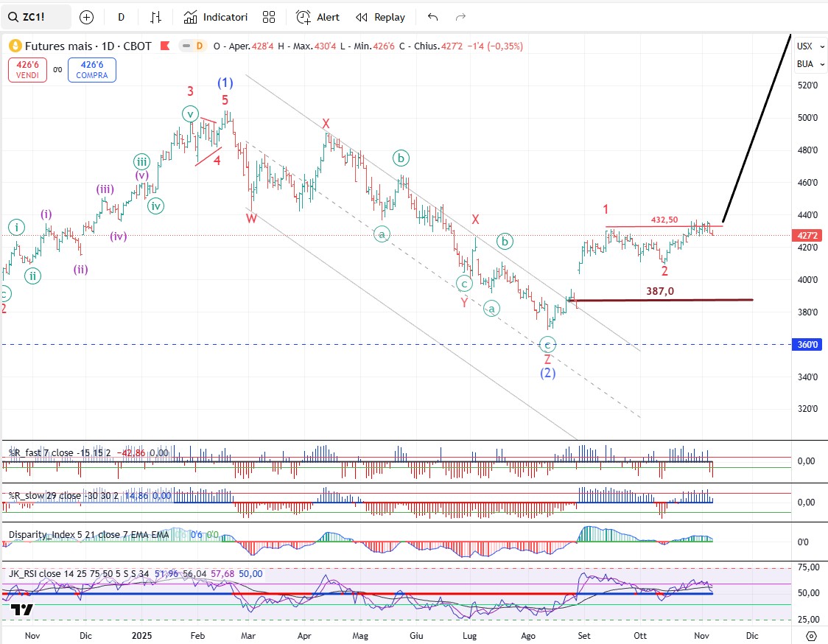Open the Indicatori menu
Image resolution: width=828 pixels, height=644 pixels.
(x=216, y=17)
